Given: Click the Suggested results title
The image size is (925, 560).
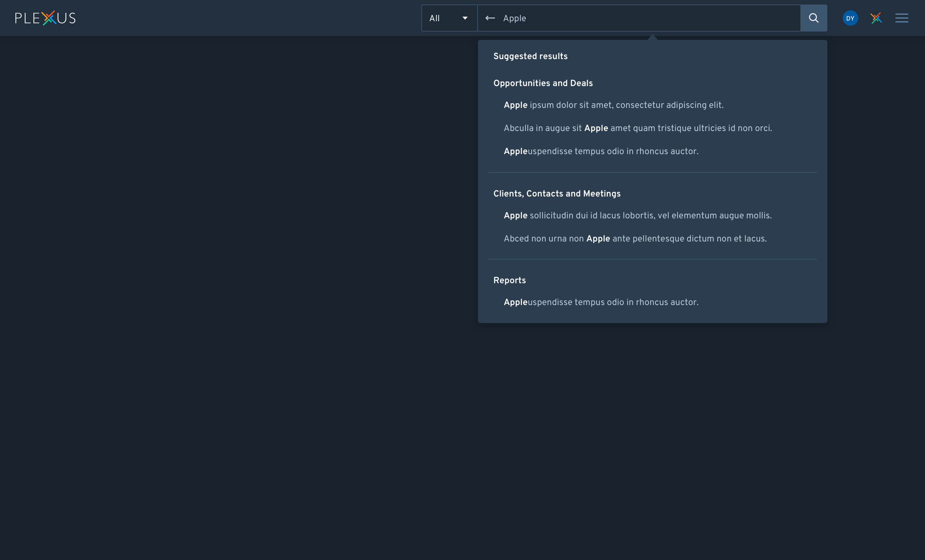Looking at the screenshot, I should (530, 56).
